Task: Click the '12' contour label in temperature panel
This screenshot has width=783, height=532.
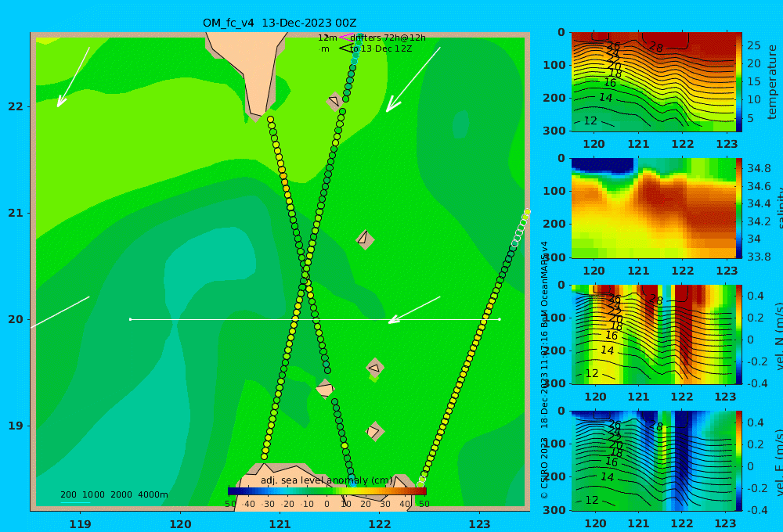Action: (590, 120)
